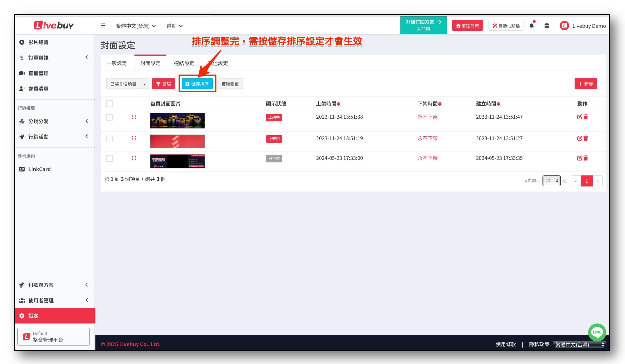Toggle the hamburger sidebar menu

click(x=103, y=25)
